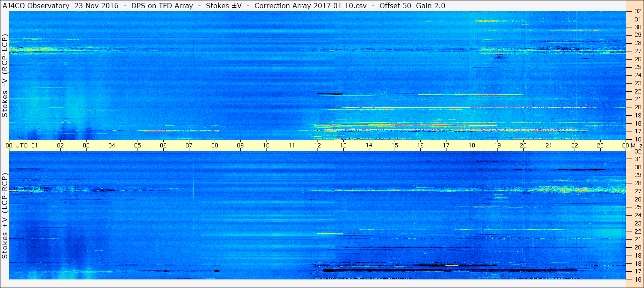Viewport: 644px width, 288px height.
Task: Click the 17 MHz tick of the Stokes +V panel
Action: pos(638,271)
